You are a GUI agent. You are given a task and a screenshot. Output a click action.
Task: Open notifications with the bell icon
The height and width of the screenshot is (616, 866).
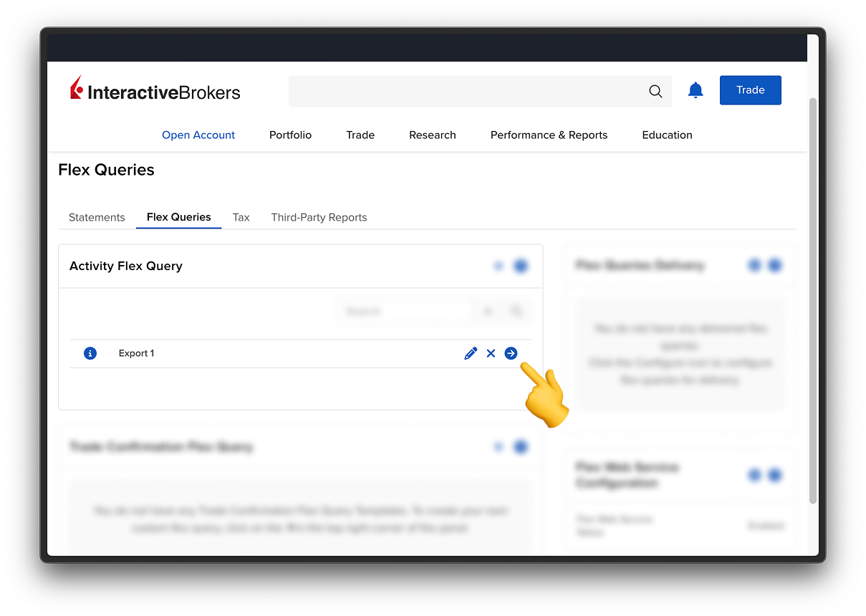696,90
